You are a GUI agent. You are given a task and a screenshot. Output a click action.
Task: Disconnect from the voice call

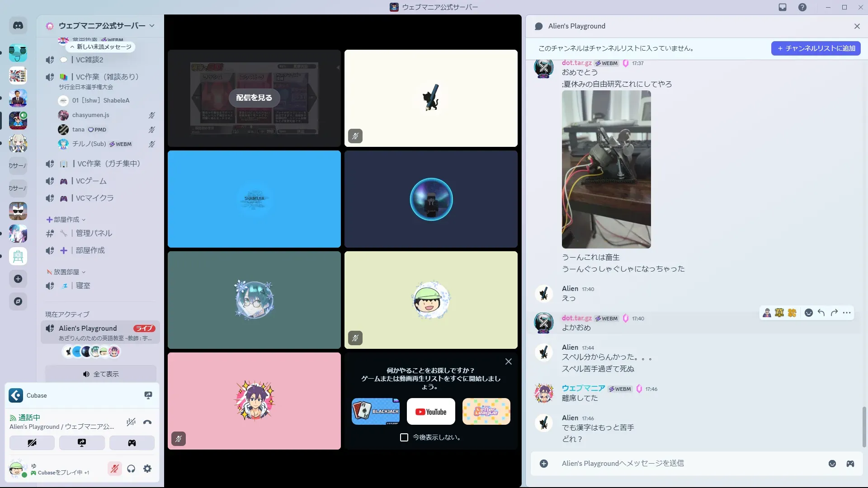147,422
